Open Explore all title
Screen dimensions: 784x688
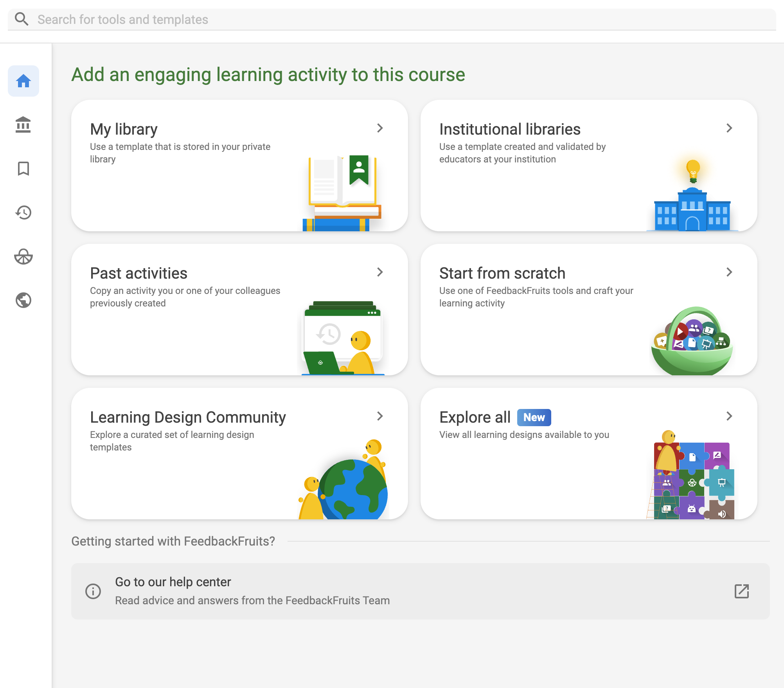[475, 417]
